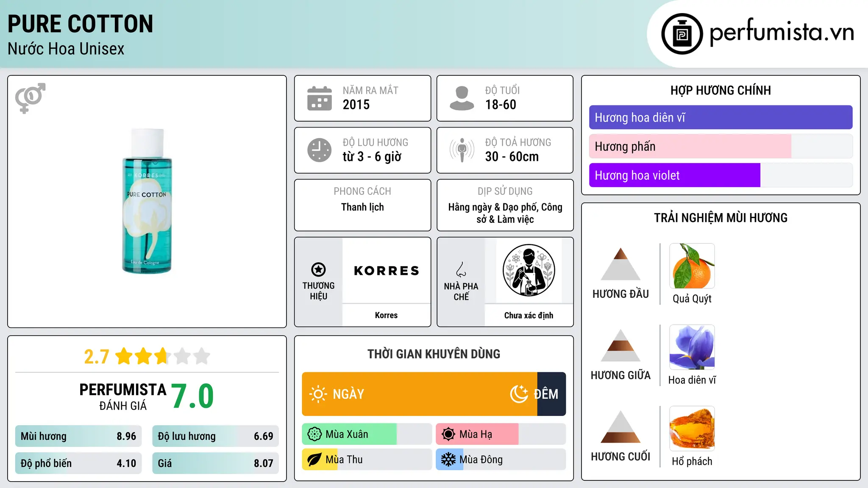Click the sillage icon beside Độ Toả Hương
This screenshot has height=488, width=868.
(462, 150)
